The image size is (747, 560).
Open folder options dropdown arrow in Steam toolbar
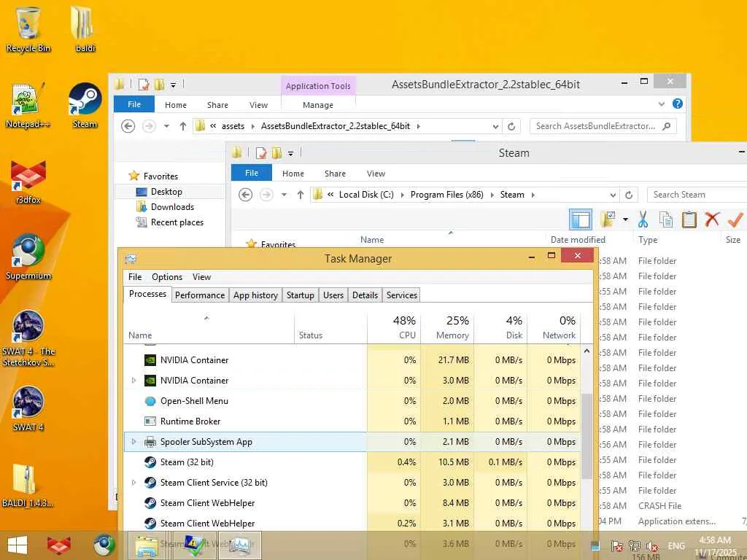coord(625,219)
